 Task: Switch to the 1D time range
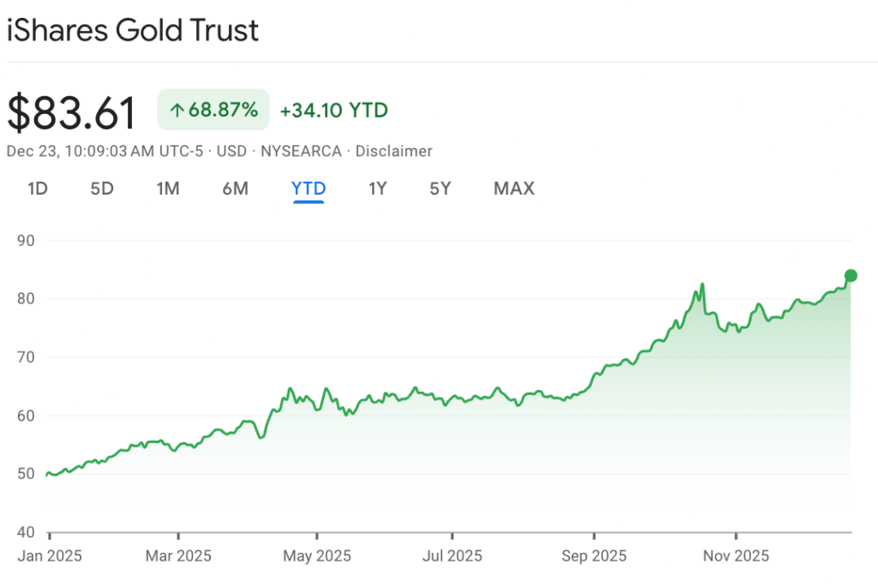click(38, 189)
